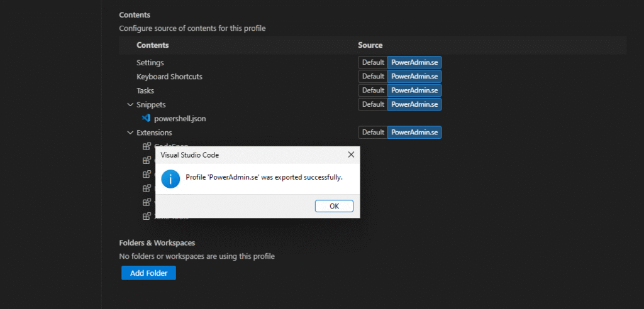The height and width of the screenshot is (309, 644).
Task: Set Settings source to PowerAdmin.se
Action: click(414, 62)
